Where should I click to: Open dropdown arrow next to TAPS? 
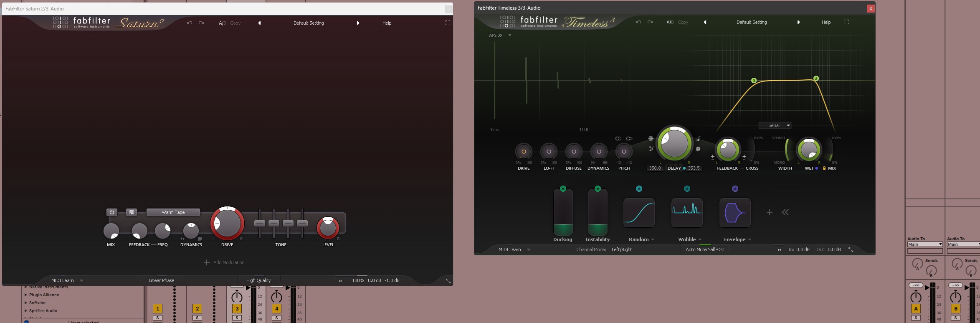click(510, 36)
